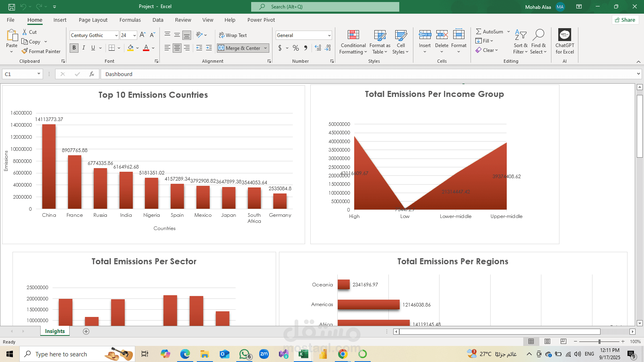
Task: Decrease font size with the small A icon
Action: [x=153, y=35]
